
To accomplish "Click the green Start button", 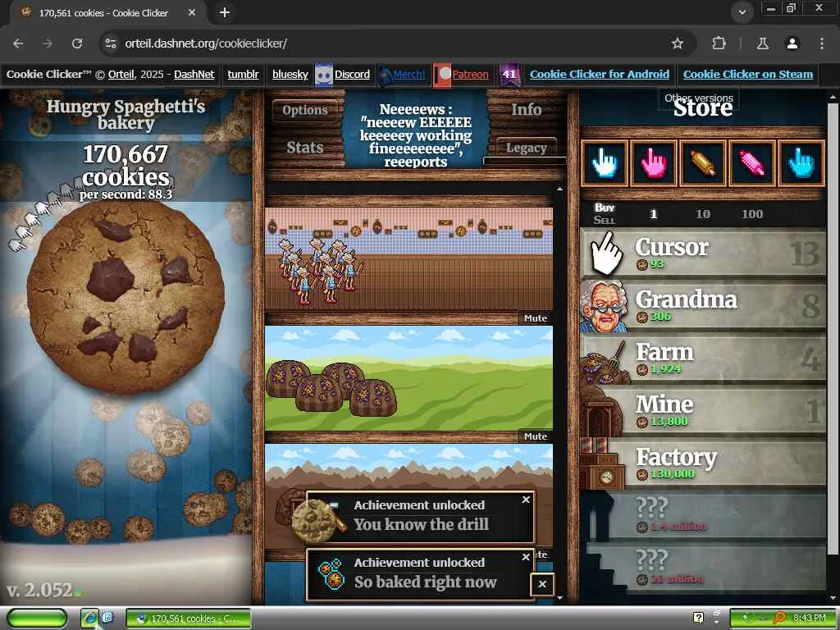I will (37, 619).
